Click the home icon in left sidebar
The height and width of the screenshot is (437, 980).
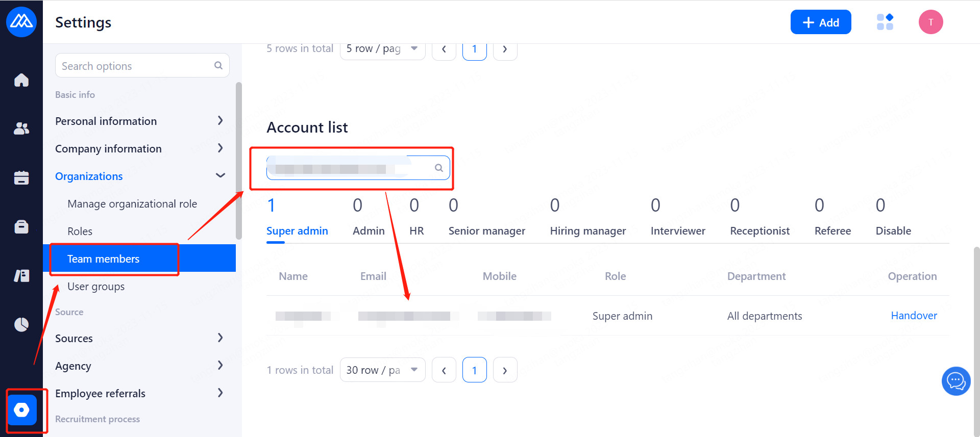(21, 80)
